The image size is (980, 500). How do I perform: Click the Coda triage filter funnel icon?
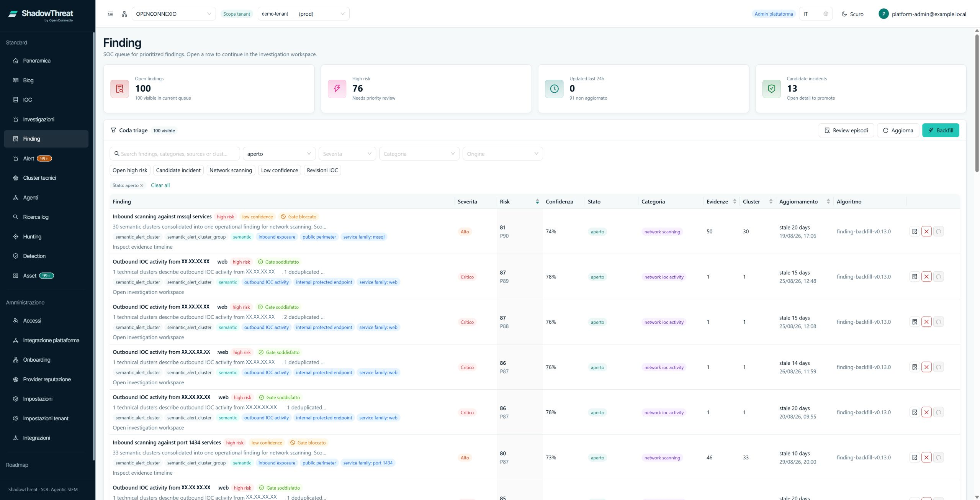[113, 130]
